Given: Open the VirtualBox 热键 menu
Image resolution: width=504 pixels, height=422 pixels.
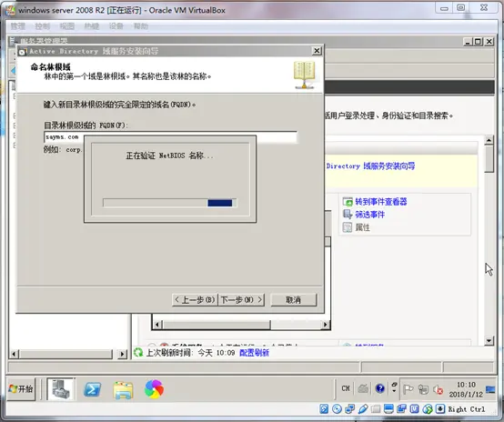Looking at the screenshot, I should tap(92, 26).
